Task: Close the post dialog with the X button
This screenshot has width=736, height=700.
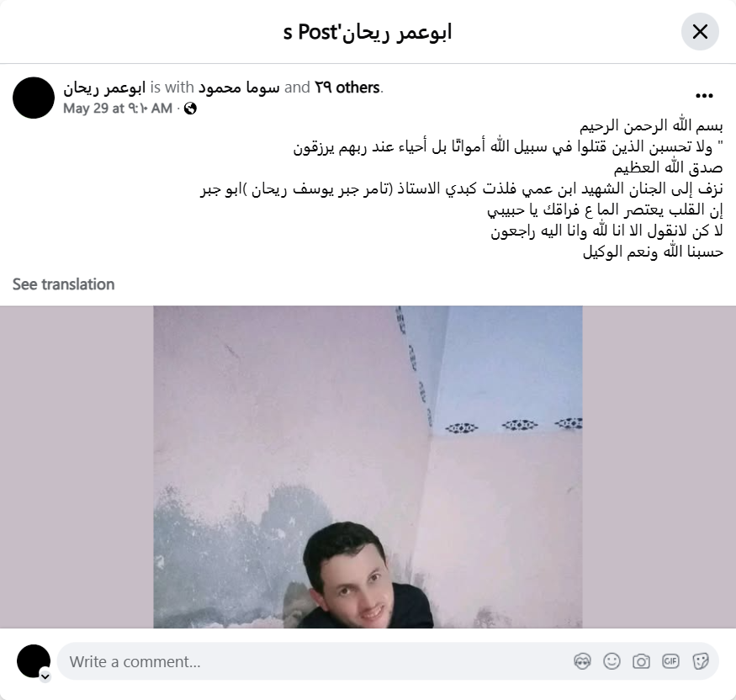Action: click(x=700, y=32)
